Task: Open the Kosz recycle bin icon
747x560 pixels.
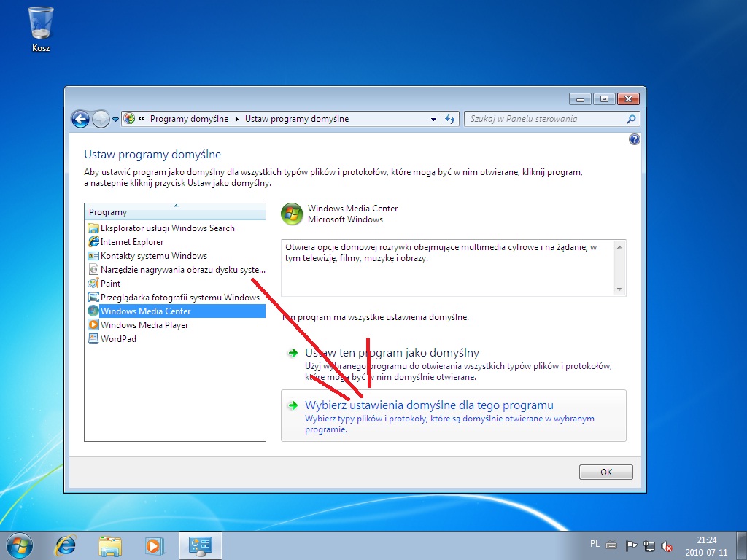Action: pos(41,28)
